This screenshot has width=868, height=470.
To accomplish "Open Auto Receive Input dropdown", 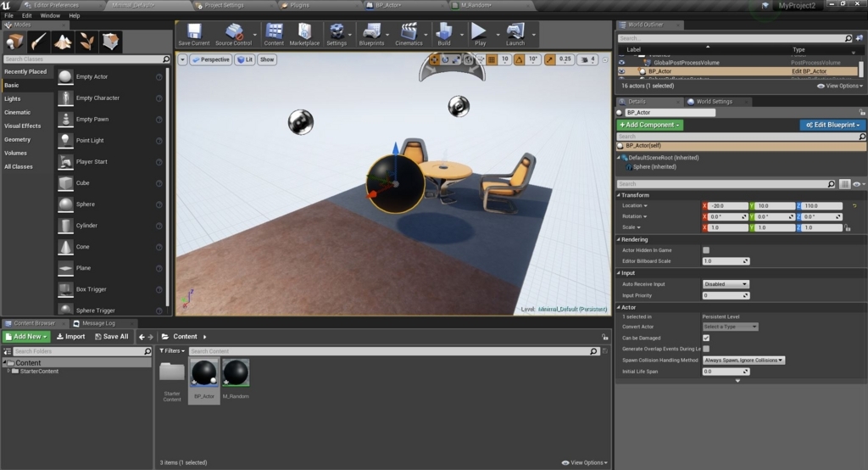I will click(726, 283).
